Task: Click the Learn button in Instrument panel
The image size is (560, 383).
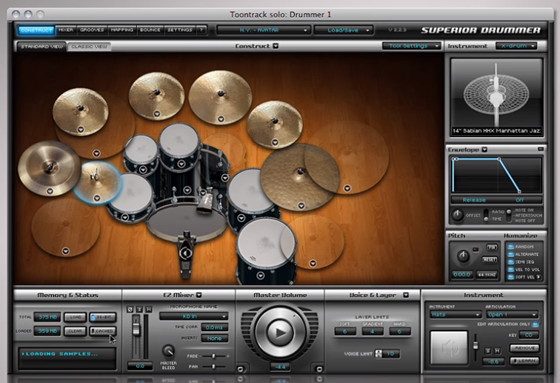Action: click(x=524, y=360)
